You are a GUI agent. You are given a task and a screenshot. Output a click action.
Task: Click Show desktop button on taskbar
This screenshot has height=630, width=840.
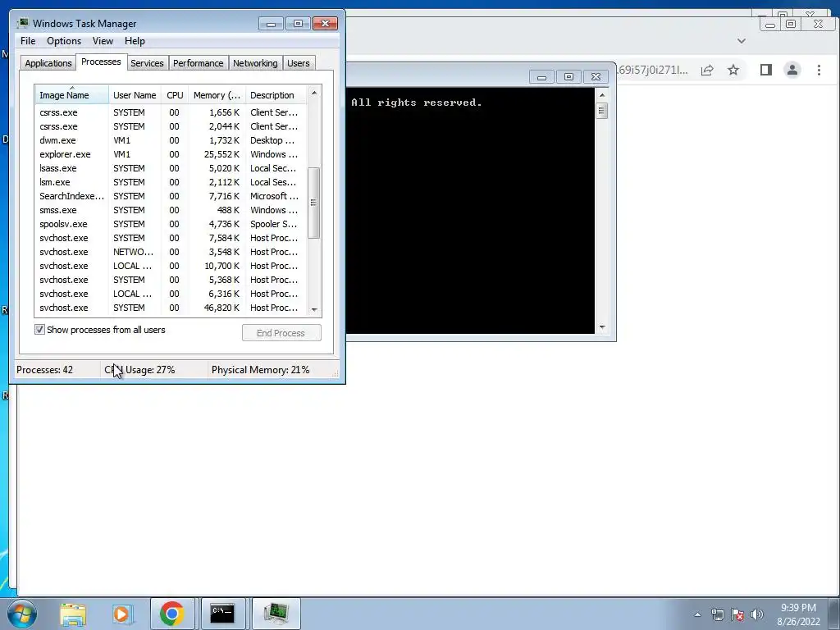point(834,614)
